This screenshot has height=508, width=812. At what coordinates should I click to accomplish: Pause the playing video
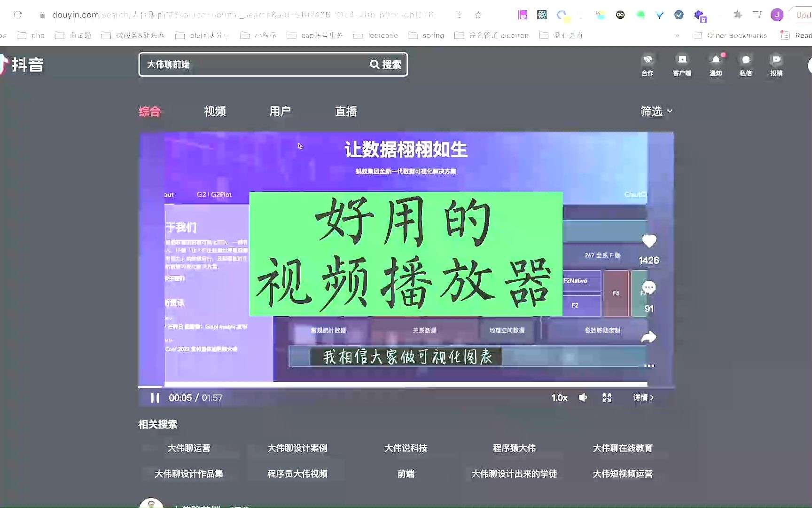click(x=154, y=397)
